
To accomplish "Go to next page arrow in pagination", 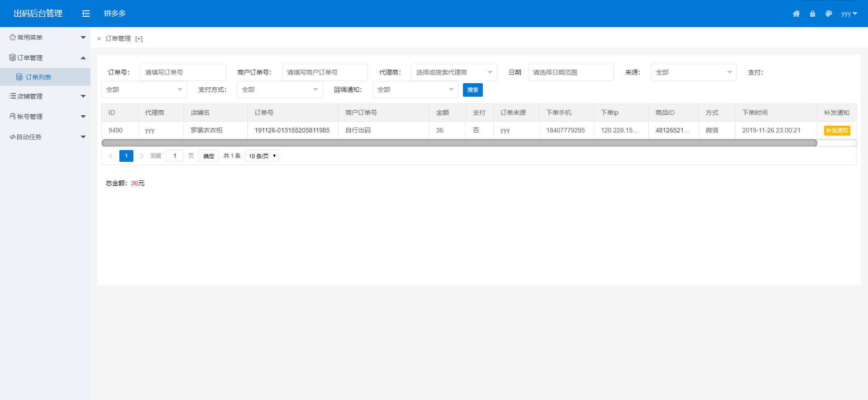I will click(142, 156).
